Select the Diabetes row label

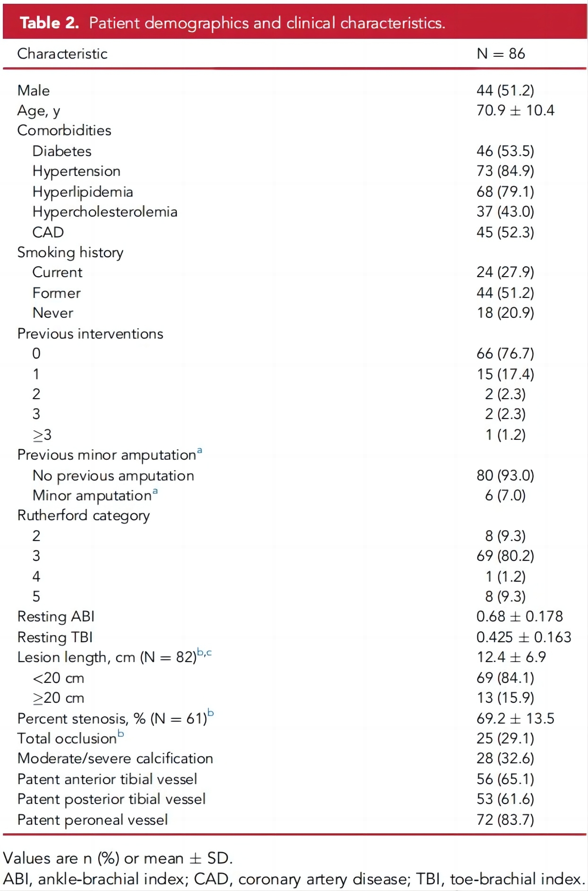coord(62,151)
